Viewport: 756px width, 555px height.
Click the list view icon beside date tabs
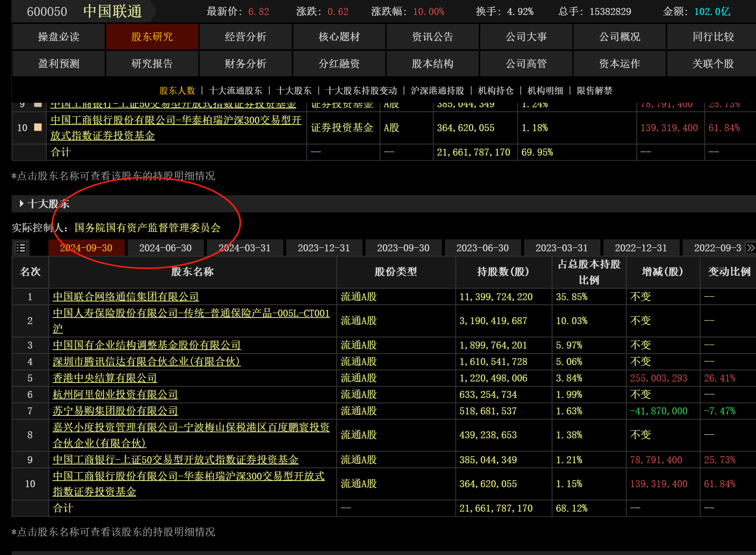click(21, 248)
